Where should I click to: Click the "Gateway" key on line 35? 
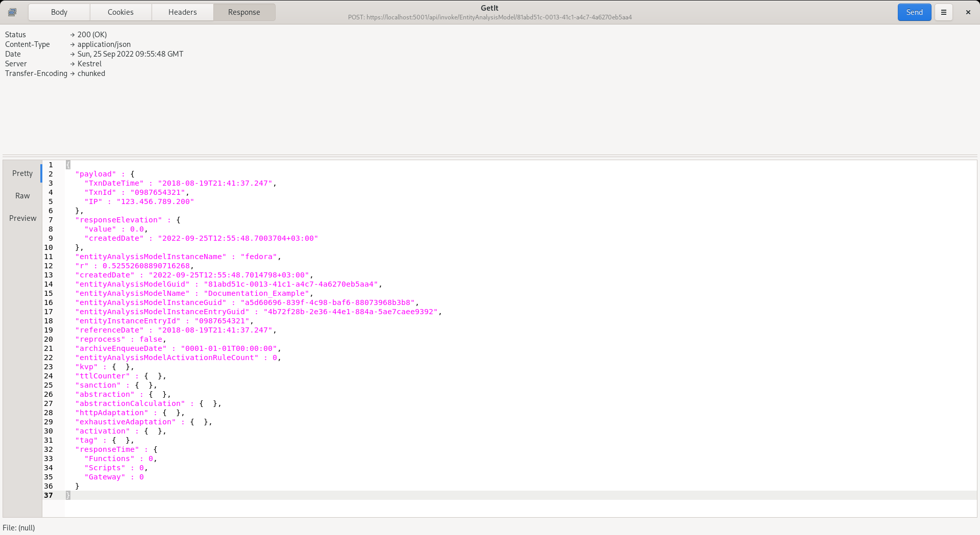[105, 477]
